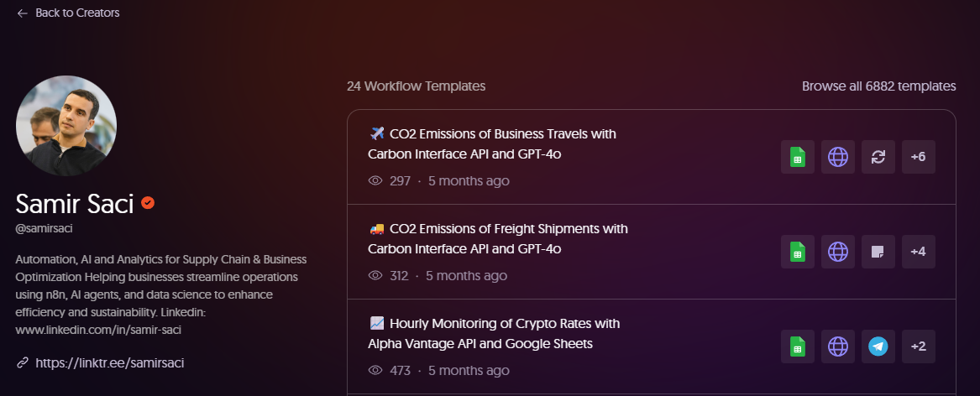
Task: Expand the +6 more nodes badge
Action: (x=919, y=157)
